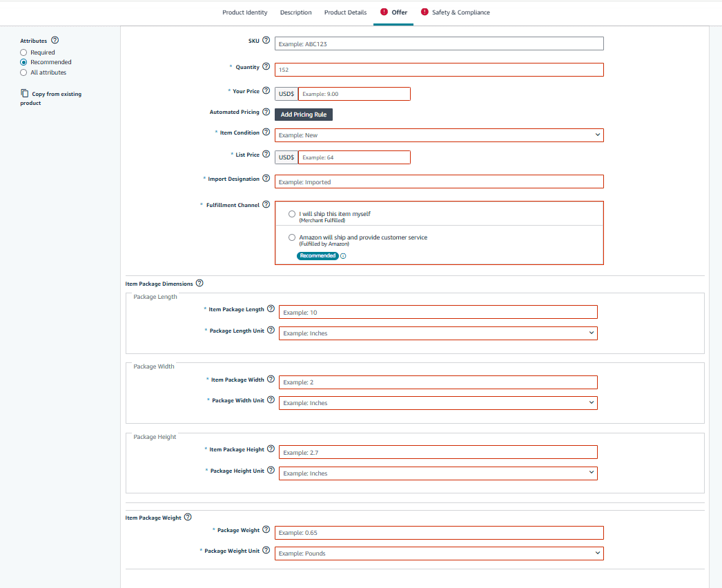The width and height of the screenshot is (722, 588).
Task: Open the Package Weight Unit dropdown
Action: pyautogui.click(x=439, y=553)
